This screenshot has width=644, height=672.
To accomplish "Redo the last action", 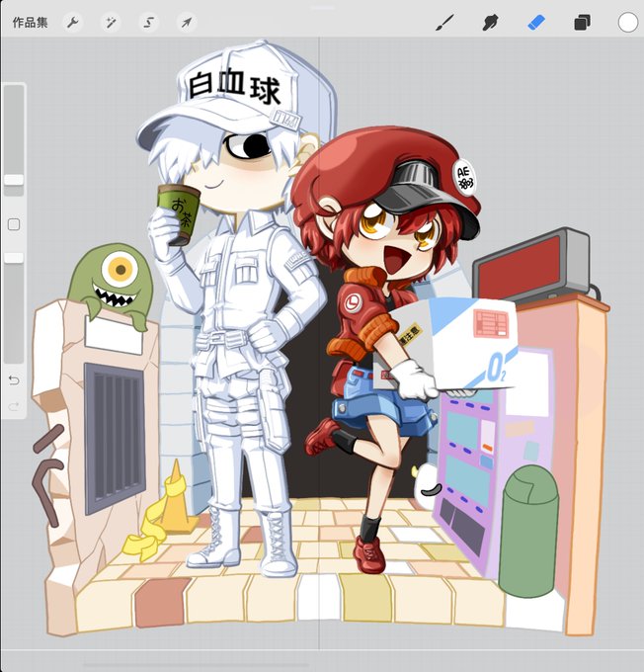I will coord(14,406).
